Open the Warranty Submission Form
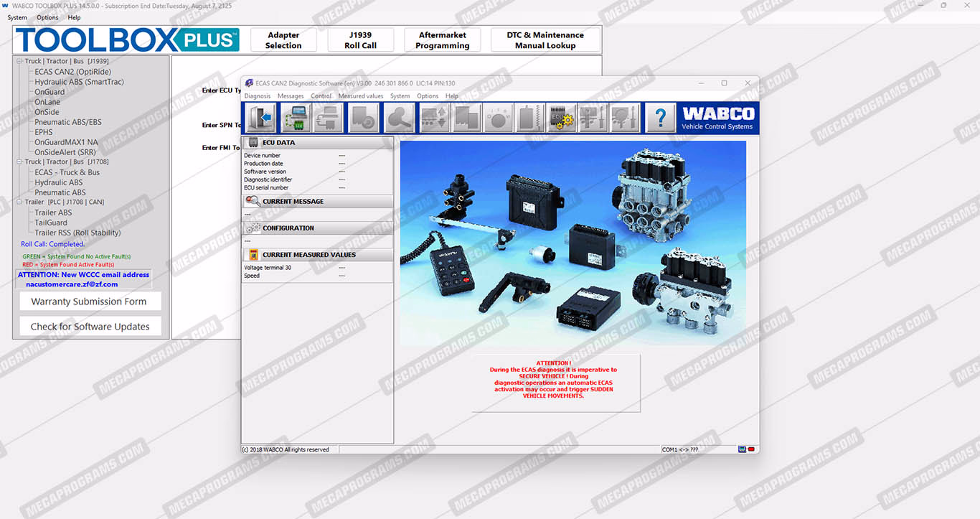 [x=89, y=301]
